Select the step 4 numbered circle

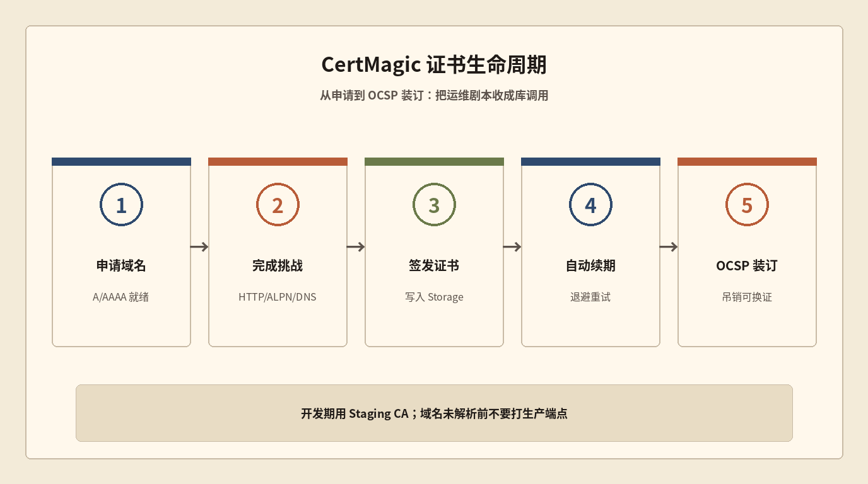point(590,205)
